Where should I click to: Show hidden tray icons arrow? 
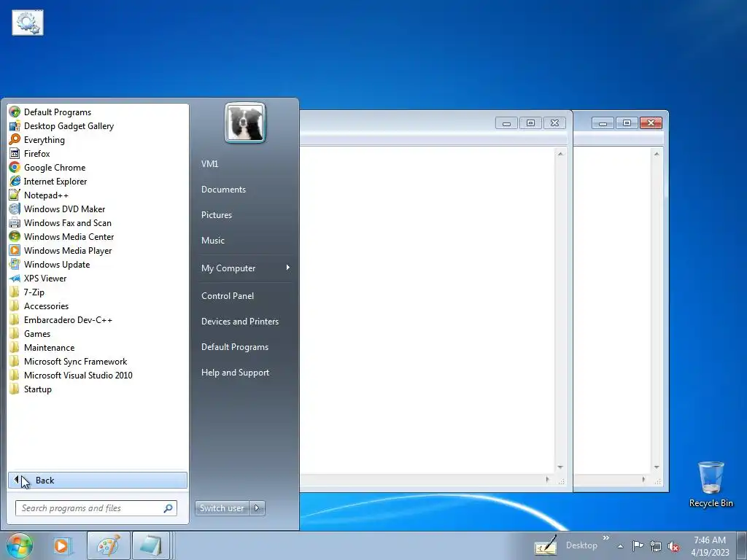[620, 546]
